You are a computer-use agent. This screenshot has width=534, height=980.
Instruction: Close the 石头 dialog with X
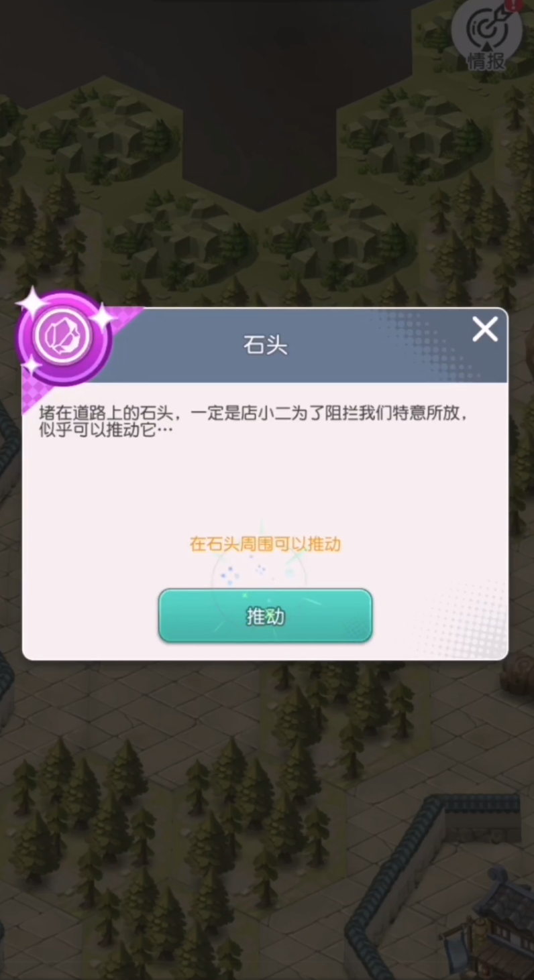pyautogui.click(x=484, y=329)
